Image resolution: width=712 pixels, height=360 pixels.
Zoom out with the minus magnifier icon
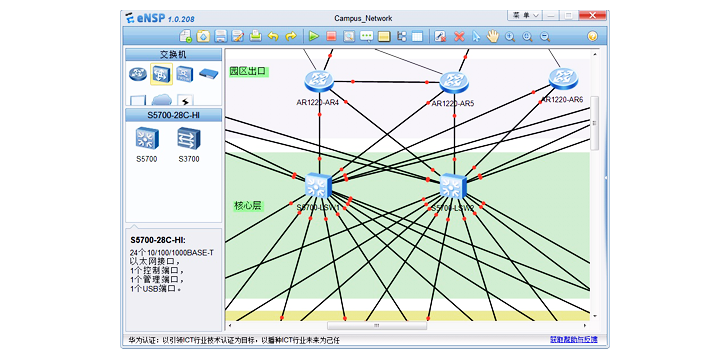[545, 37]
